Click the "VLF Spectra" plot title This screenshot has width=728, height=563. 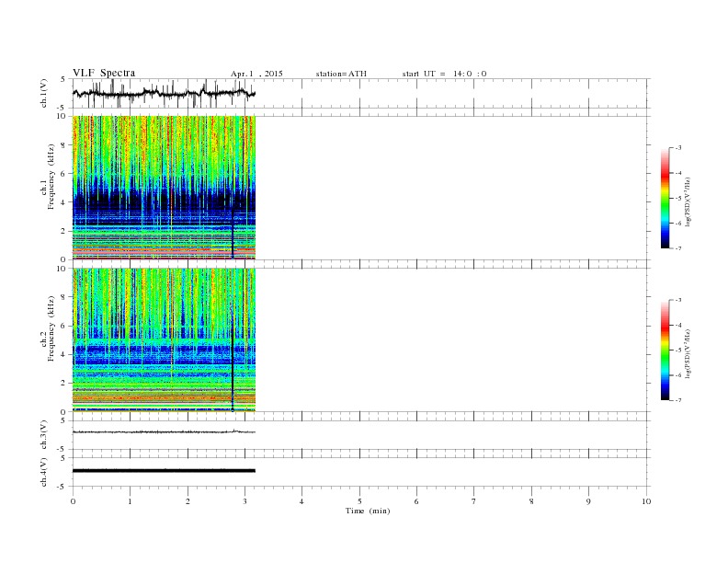[104, 73]
